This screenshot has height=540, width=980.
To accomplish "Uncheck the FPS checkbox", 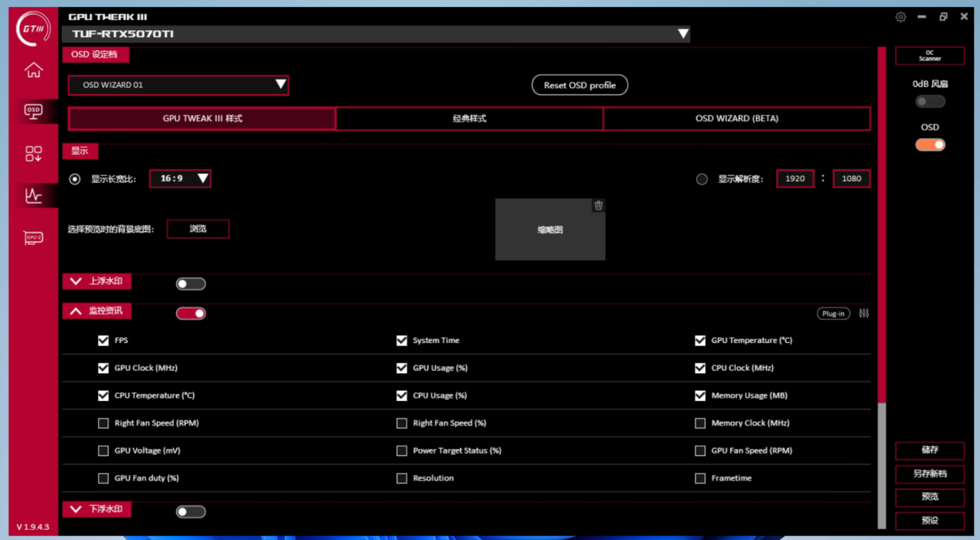I will 104,341.
